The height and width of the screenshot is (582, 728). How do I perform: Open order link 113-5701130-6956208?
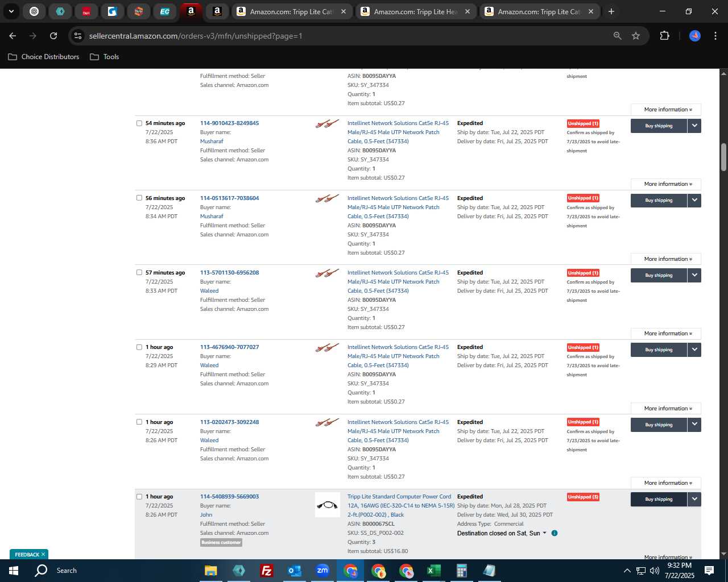[229, 273]
